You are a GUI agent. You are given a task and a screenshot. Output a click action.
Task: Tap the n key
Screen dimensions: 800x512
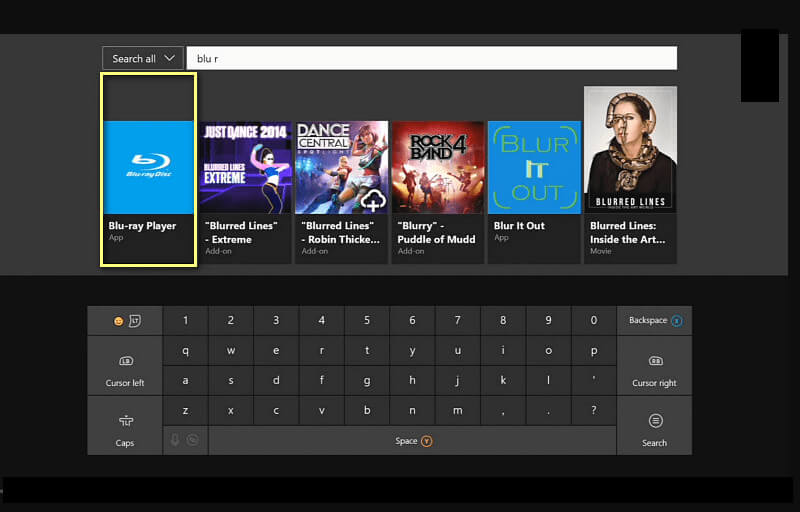(x=412, y=411)
